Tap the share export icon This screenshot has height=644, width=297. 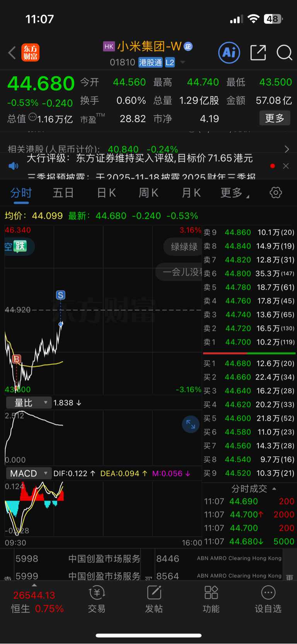pyautogui.click(x=258, y=53)
